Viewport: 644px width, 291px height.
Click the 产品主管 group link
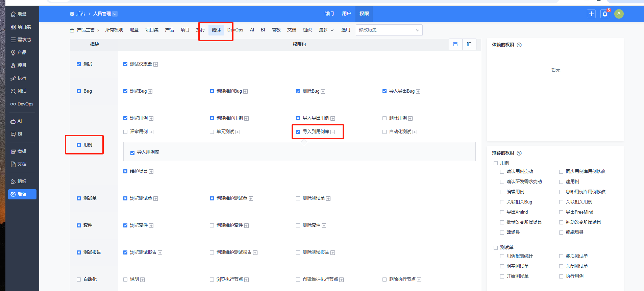tap(85, 30)
